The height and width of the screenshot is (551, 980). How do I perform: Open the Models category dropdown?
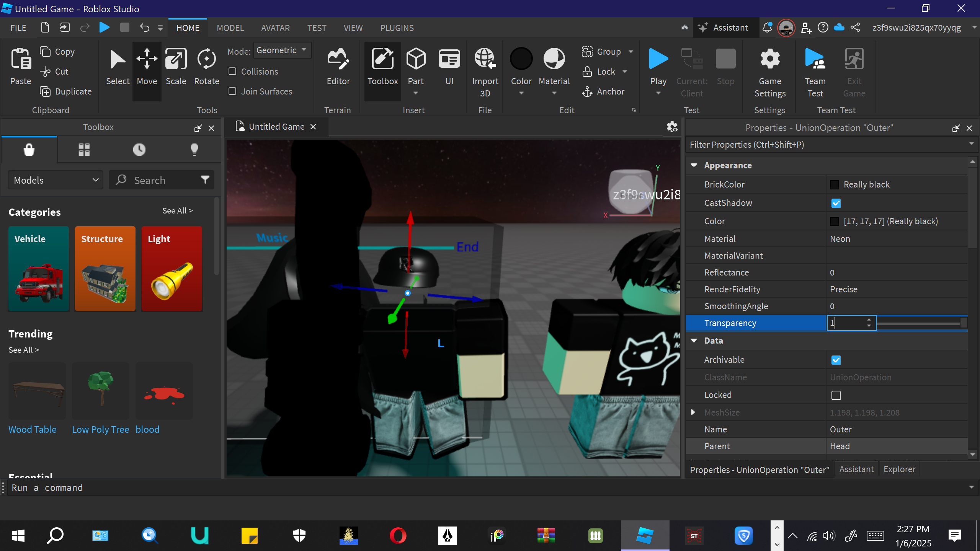(x=56, y=180)
